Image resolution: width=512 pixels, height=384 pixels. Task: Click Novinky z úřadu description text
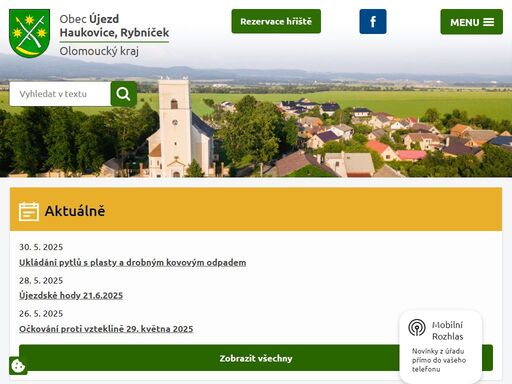point(439,360)
